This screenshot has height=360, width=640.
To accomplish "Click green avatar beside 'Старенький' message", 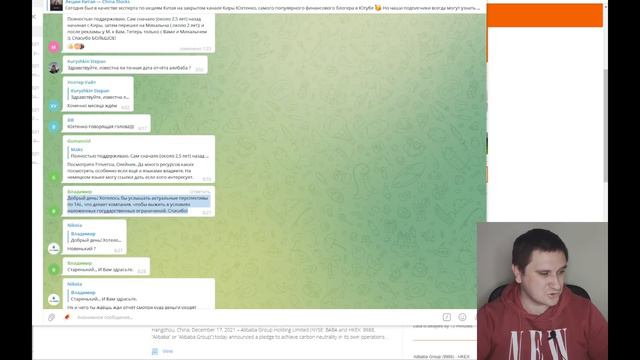I will [x=54, y=269].
